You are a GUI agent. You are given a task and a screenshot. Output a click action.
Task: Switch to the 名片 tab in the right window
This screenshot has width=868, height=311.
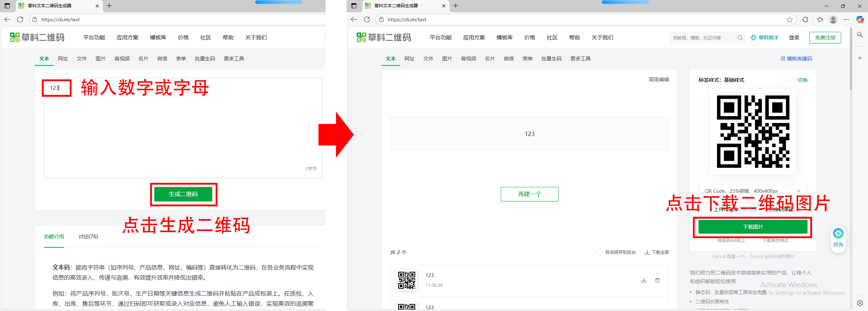point(490,59)
